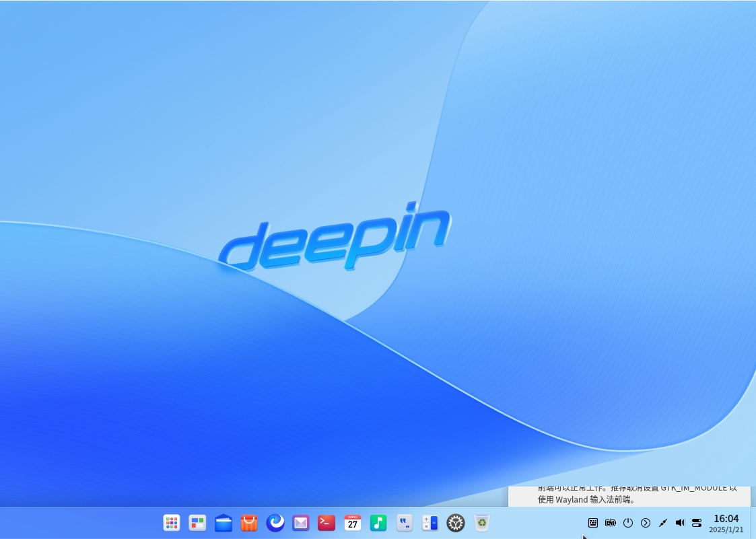
Task: Launch the green Music player
Action: pyautogui.click(x=378, y=523)
